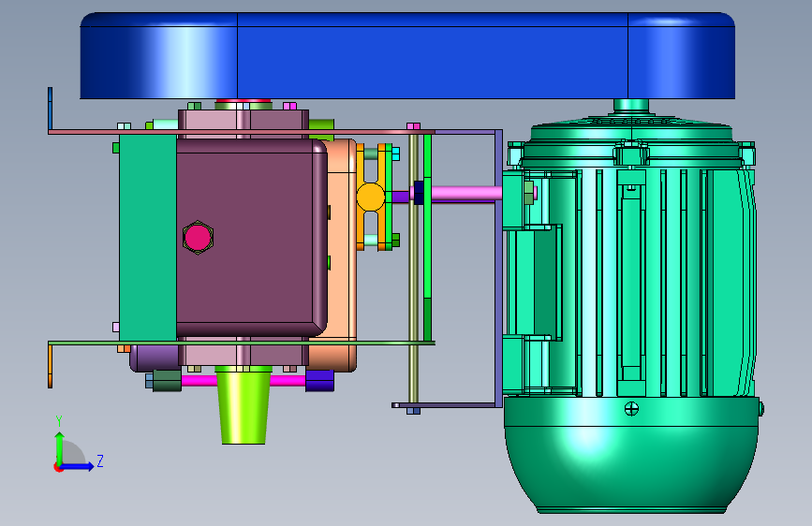
Task: Select the red origin point of triad
Action: click(x=58, y=467)
